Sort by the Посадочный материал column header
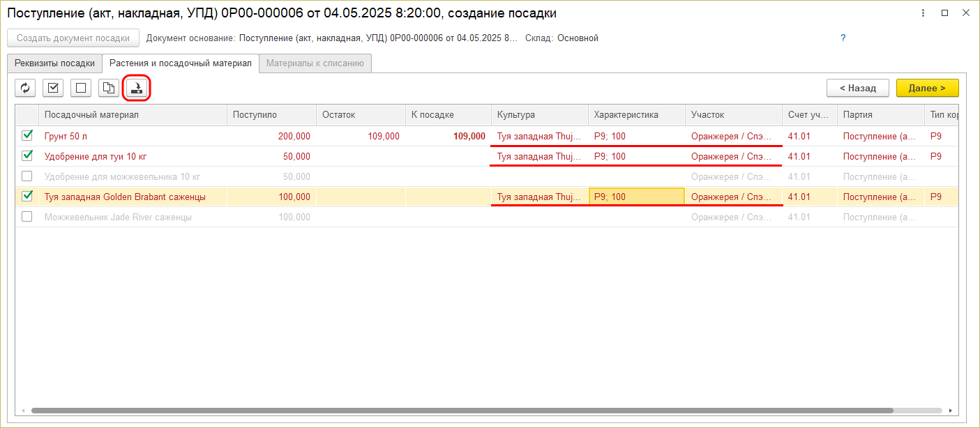Viewport: 980px width, 428px height. (133, 115)
